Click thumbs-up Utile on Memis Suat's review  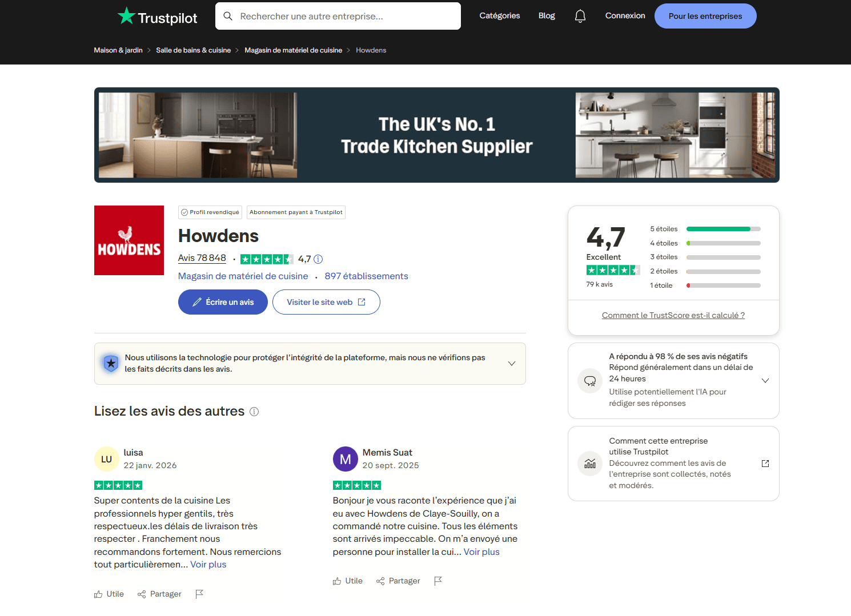(348, 581)
